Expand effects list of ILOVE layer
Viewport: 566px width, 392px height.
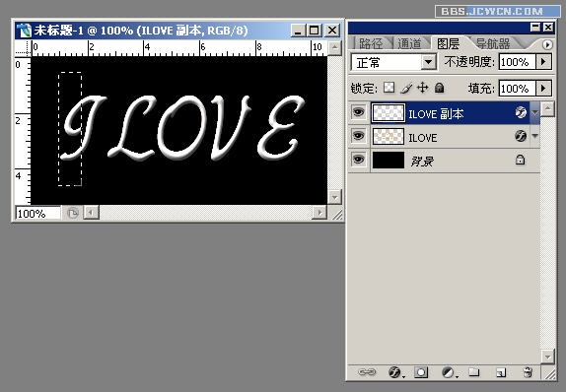(534, 136)
